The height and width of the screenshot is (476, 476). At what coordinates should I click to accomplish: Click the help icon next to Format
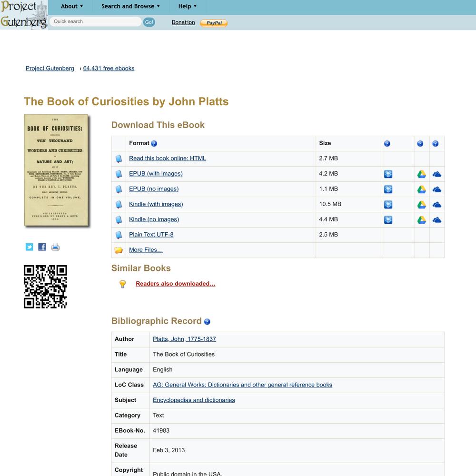(154, 144)
